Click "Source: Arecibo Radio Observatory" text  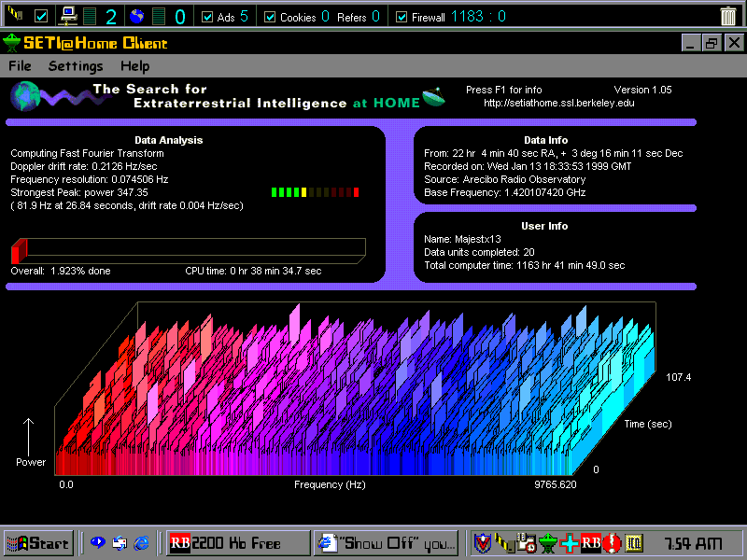(505, 179)
